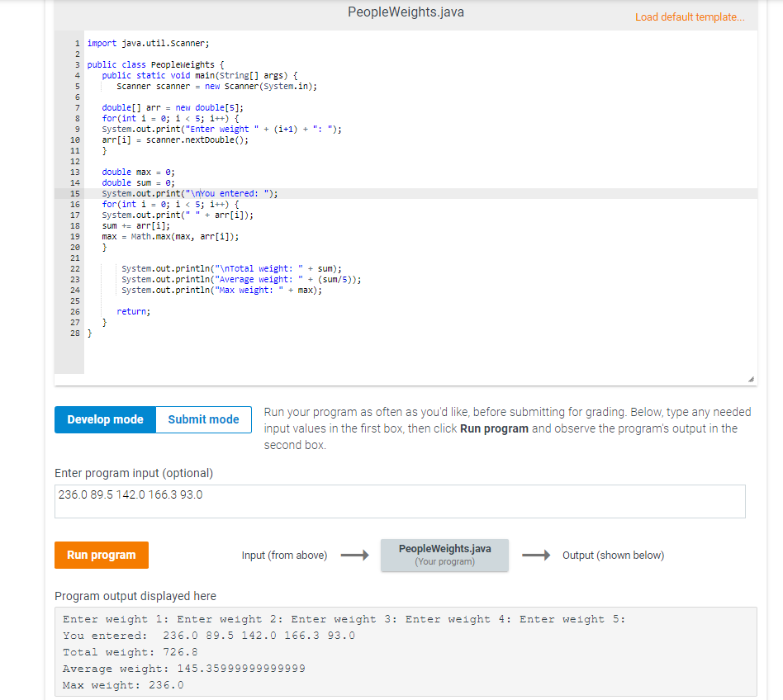The width and height of the screenshot is (783, 700).
Task: Switch to Submit mode
Action: coord(203,419)
